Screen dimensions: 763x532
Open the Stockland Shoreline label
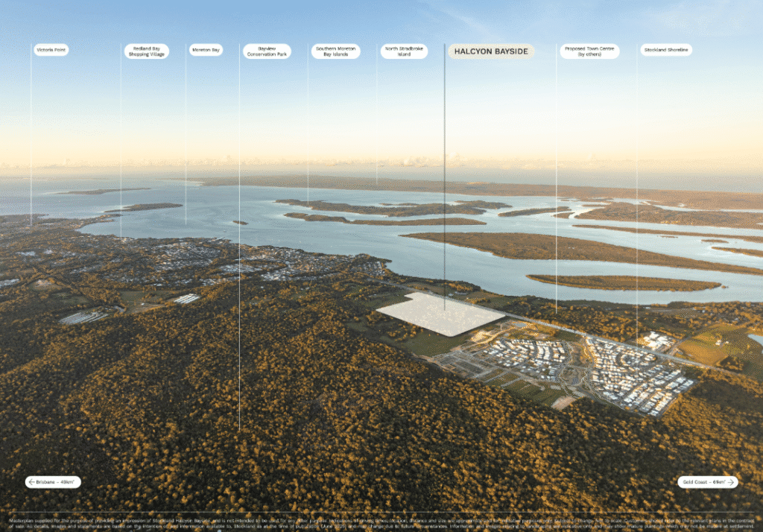[x=666, y=50]
